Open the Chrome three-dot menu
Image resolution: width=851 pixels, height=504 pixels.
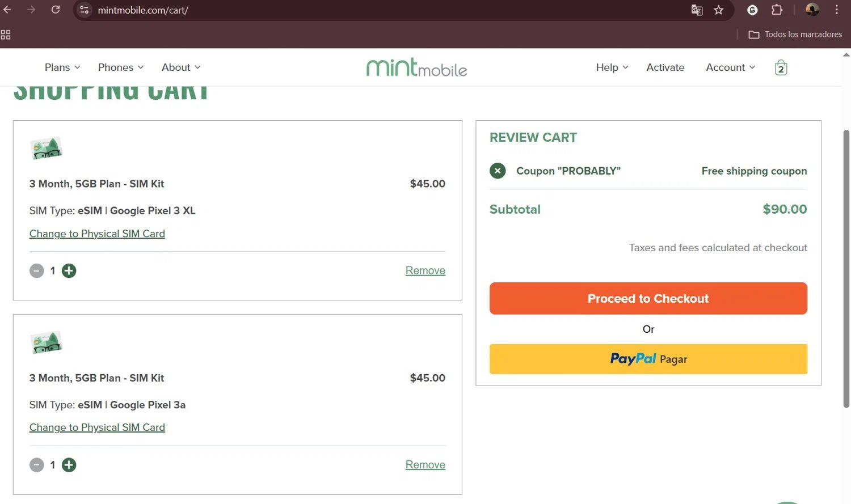pos(837,10)
